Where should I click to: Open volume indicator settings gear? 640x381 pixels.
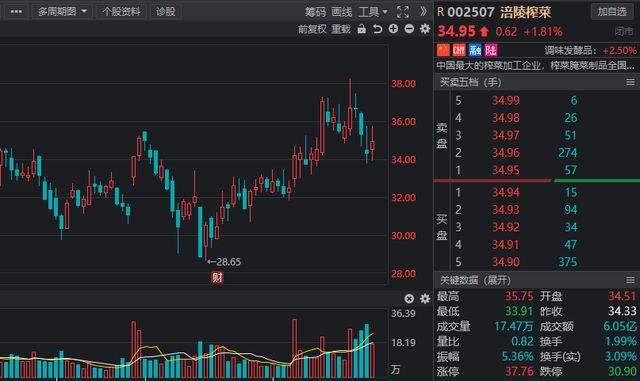coord(425,299)
